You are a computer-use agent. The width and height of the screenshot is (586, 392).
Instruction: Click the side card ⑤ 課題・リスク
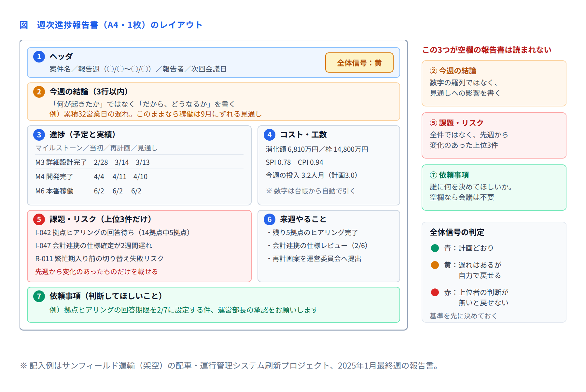494,135
